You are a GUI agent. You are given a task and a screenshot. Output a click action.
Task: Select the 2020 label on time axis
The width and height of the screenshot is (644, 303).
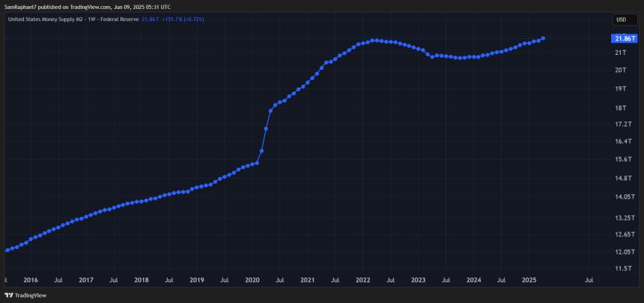click(252, 280)
